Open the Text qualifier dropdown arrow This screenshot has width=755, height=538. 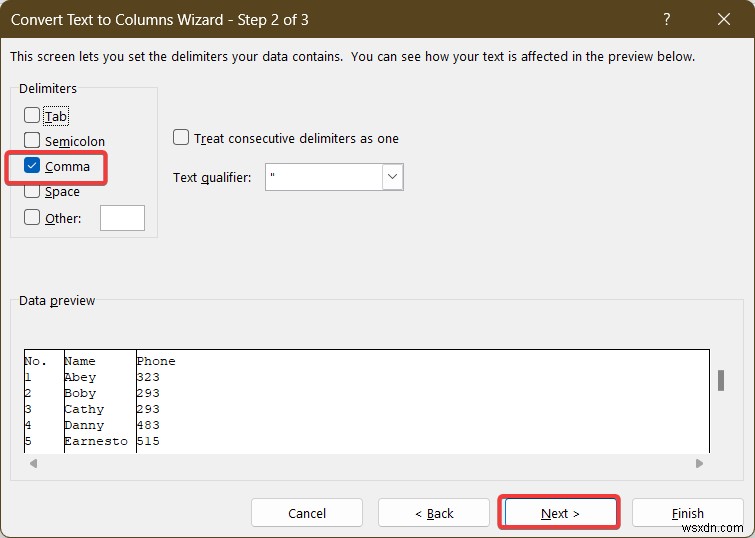coord(392,177)
